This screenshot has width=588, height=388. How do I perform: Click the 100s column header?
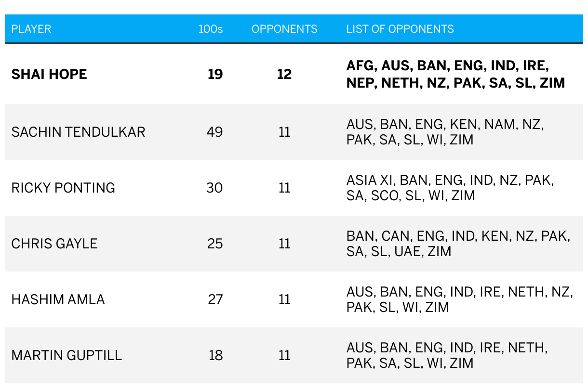[211, 29]
